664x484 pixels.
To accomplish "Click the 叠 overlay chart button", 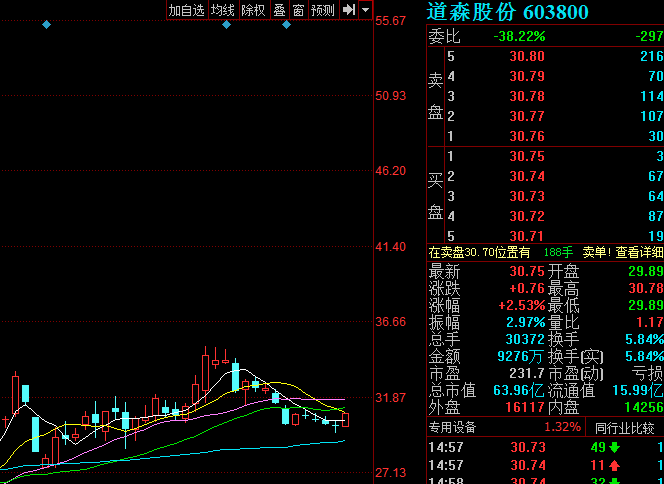I will [x=279, y=10].
